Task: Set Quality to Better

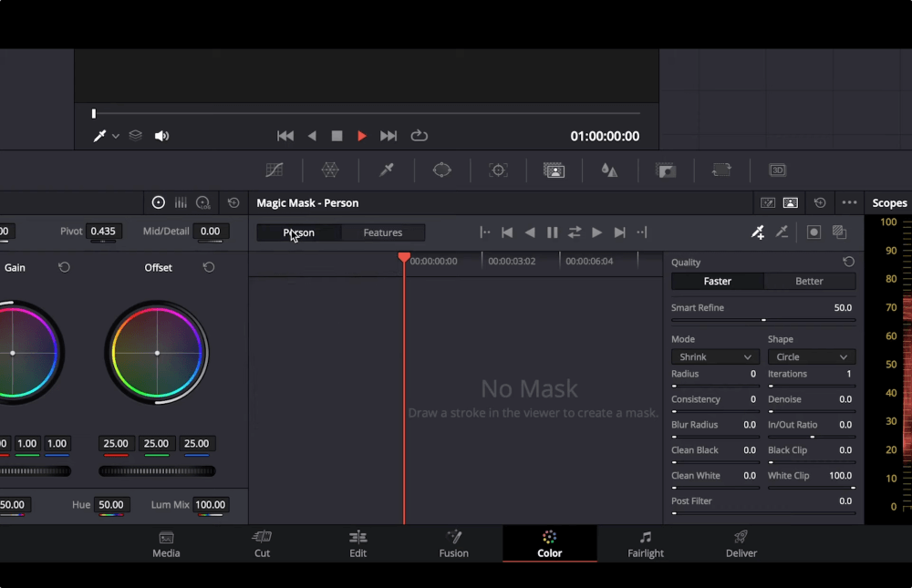Action: [809, 281]
